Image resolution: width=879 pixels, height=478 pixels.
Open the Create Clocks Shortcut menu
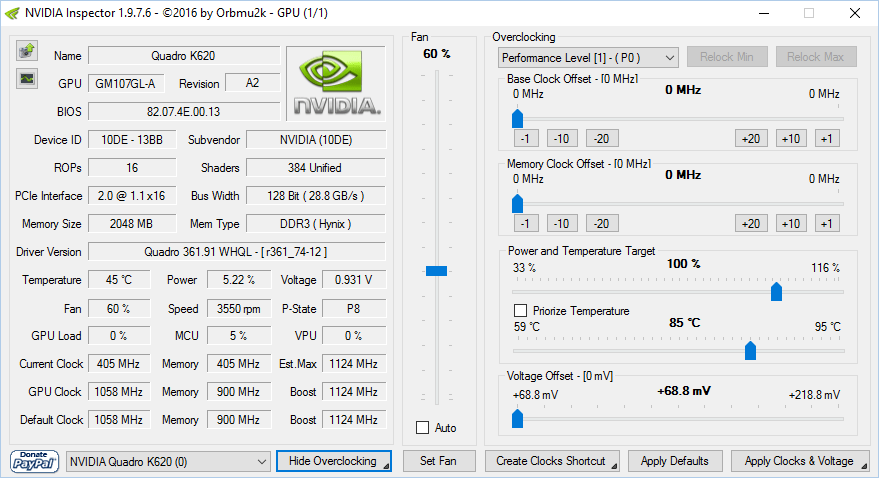click(x=552, y=461)
